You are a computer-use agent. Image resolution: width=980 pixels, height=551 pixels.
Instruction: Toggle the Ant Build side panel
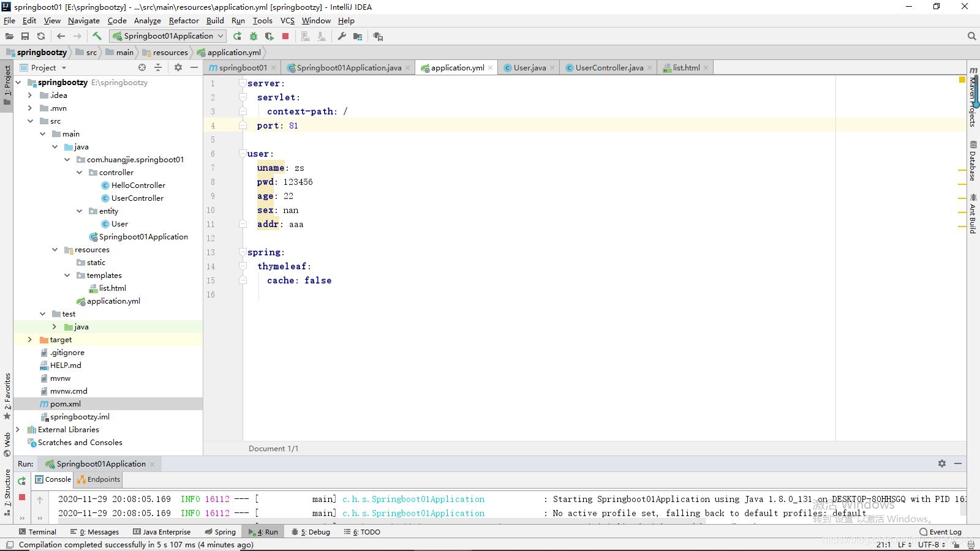point(973,214)
